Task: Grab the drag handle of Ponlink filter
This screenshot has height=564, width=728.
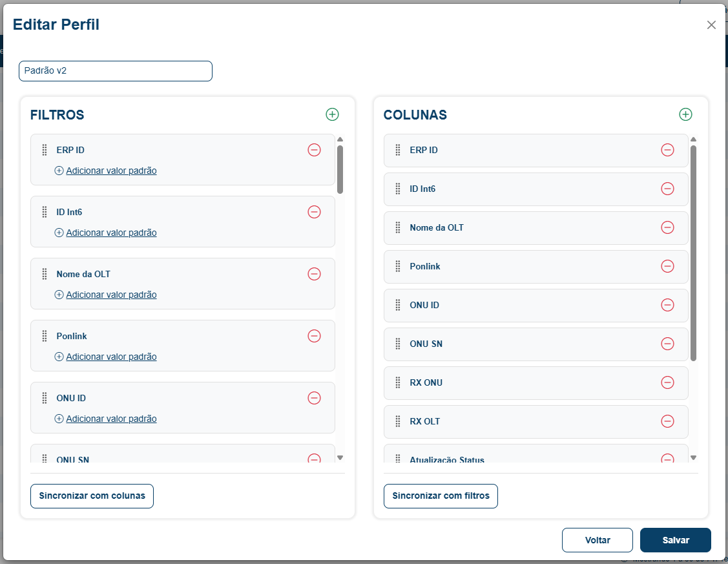Action: pos(45,336)
